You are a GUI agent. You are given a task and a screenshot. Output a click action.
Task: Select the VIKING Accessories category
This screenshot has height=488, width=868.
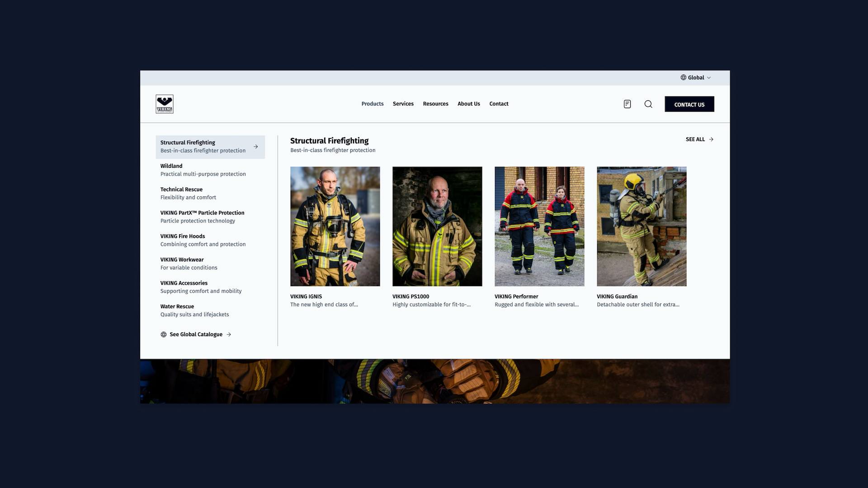[x=210, y=287]
